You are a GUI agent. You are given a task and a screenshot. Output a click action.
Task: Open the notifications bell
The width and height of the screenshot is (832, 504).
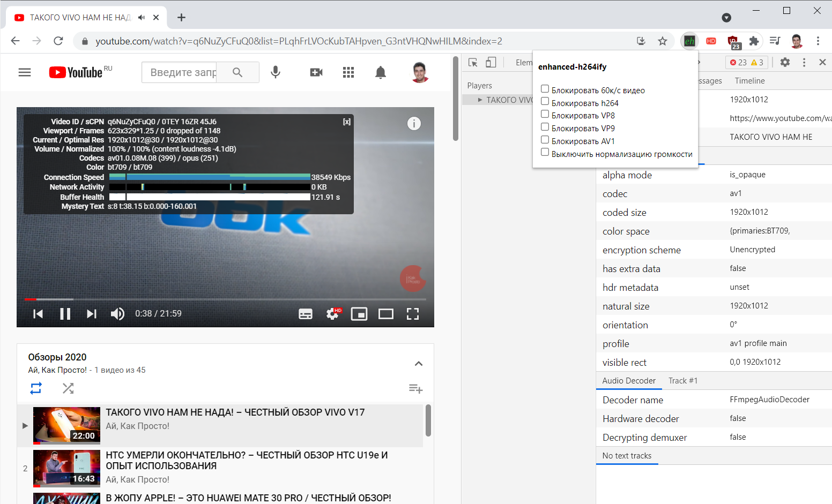381,72
